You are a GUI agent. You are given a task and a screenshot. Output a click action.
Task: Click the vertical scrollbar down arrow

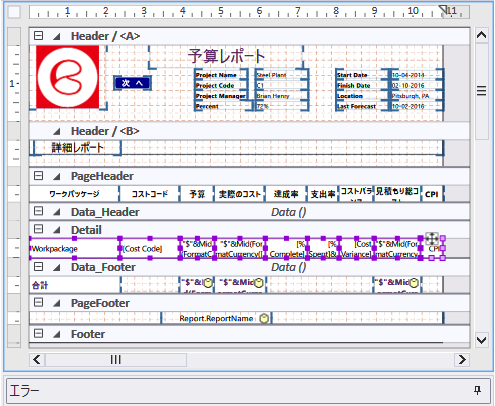point(481,340)
